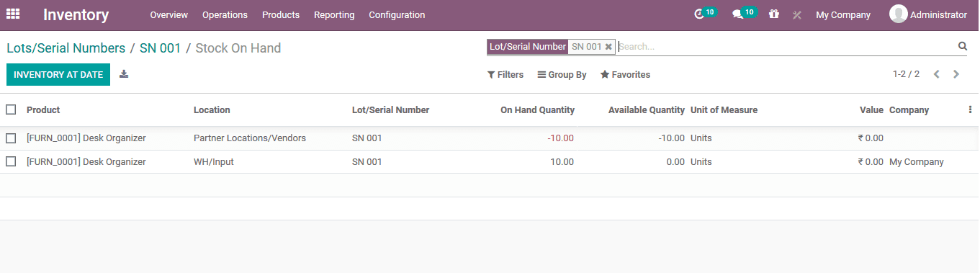Sort by the Location column header
The height and width of the screenshot is (273, 980).
[212, 109]
